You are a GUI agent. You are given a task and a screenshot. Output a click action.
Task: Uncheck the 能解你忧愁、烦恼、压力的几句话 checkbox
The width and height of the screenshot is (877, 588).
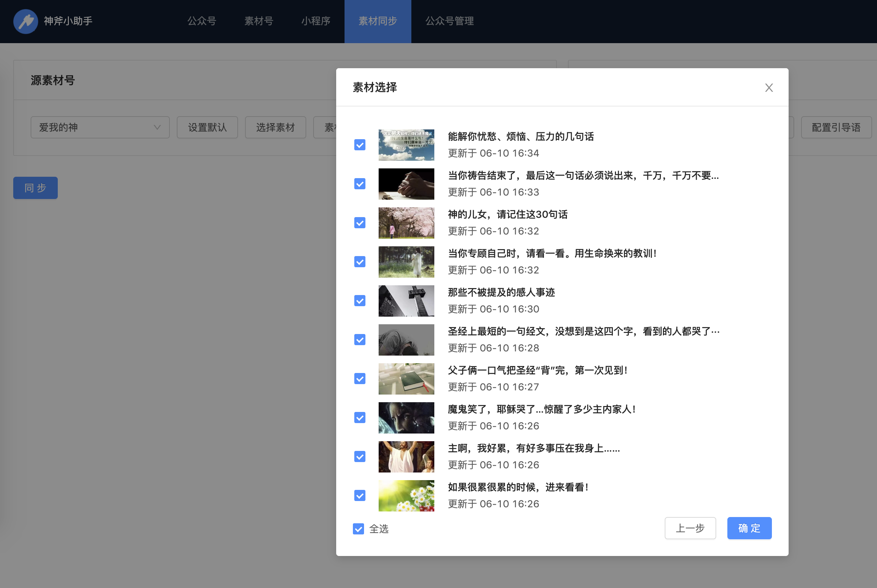(360, 145)
